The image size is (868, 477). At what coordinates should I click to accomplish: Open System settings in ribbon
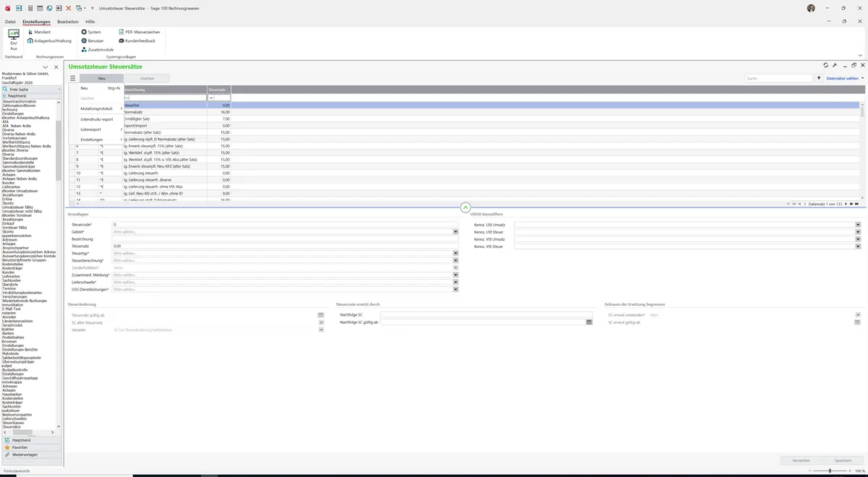91,32
